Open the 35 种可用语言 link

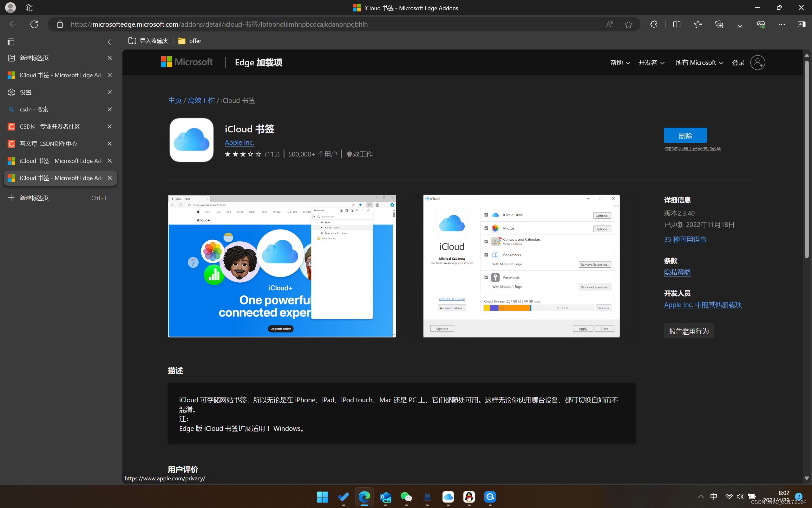(685, 239)
